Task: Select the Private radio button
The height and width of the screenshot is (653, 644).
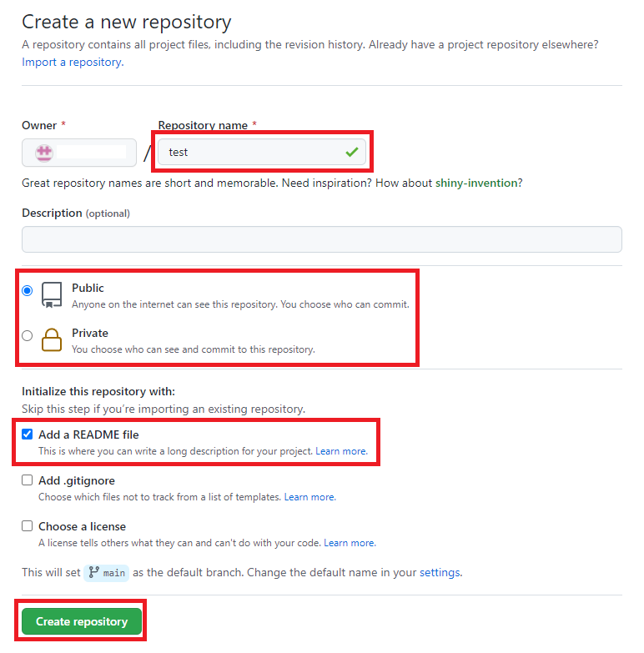Action: [x=28, y=336]
